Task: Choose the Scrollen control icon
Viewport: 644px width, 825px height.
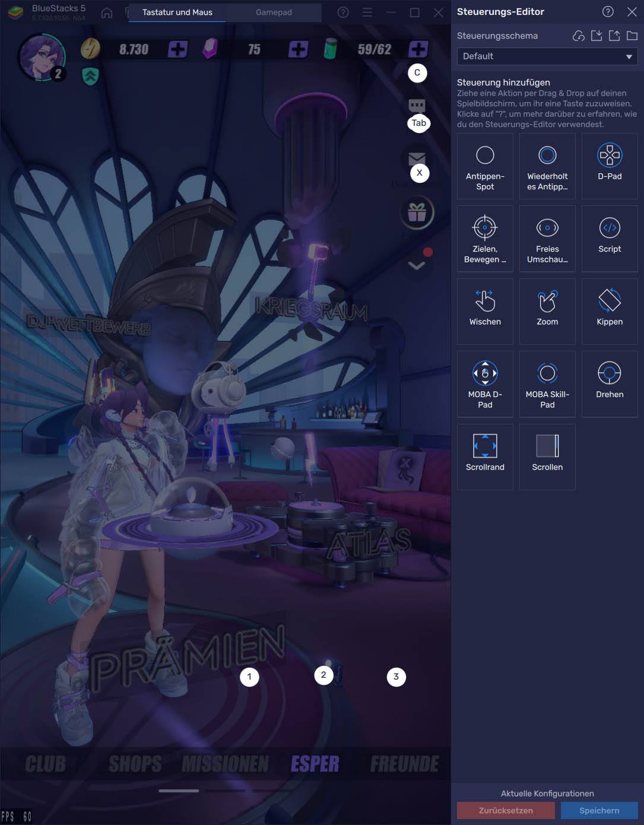Action: pos(547,456)
